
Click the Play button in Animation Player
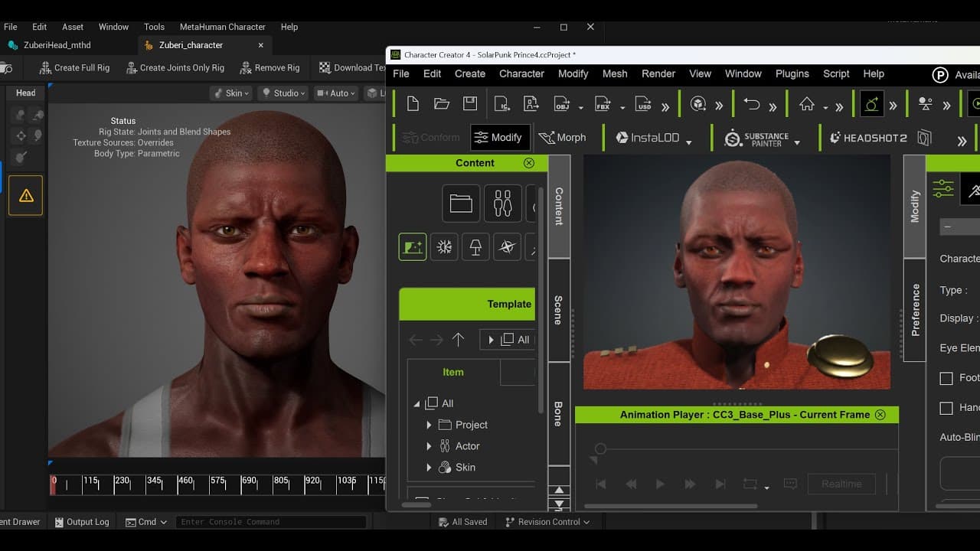click(660, 484)
